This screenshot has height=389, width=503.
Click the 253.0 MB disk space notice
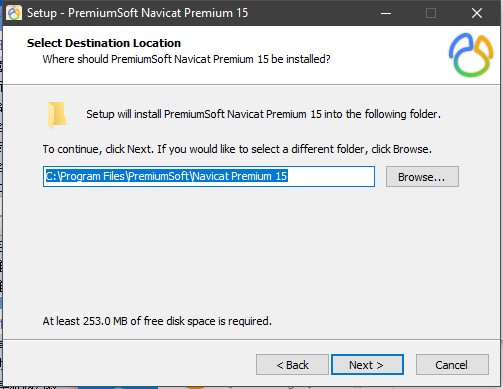pos(157,321)
